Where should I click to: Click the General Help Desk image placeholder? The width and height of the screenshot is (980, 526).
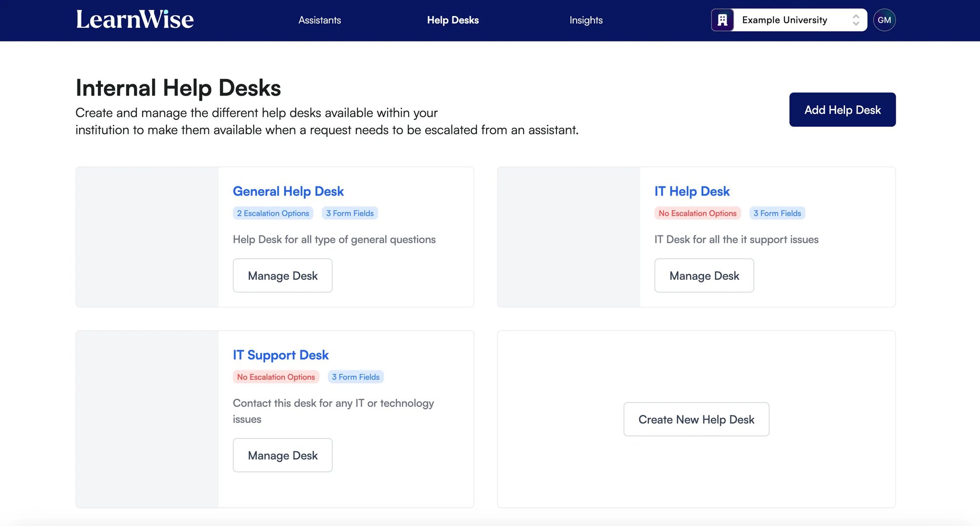pos(147,237)
